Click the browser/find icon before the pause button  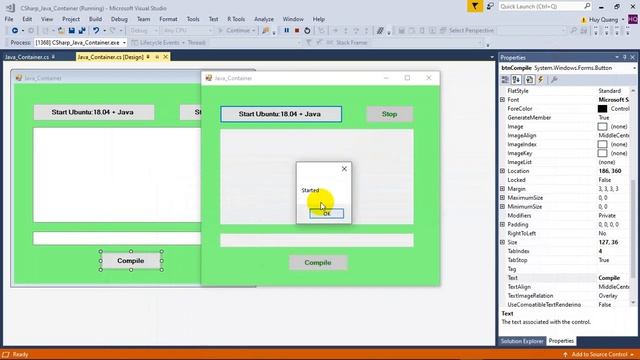tap(266, 31)
